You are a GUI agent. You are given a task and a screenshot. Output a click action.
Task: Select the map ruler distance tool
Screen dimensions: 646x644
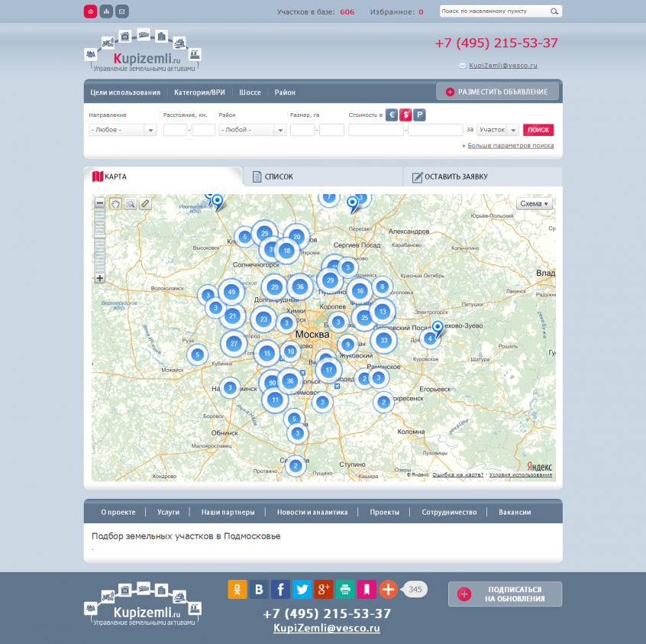(x=145, y=204)
